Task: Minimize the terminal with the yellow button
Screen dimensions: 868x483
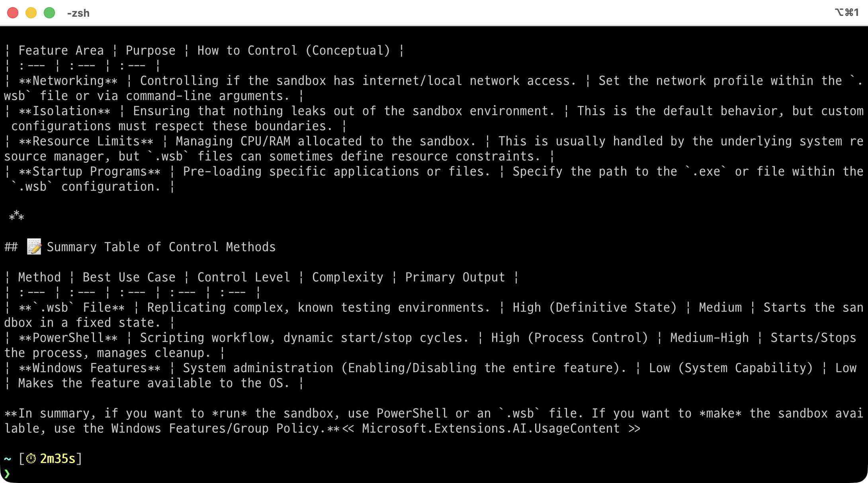Action: pos(31,13)
